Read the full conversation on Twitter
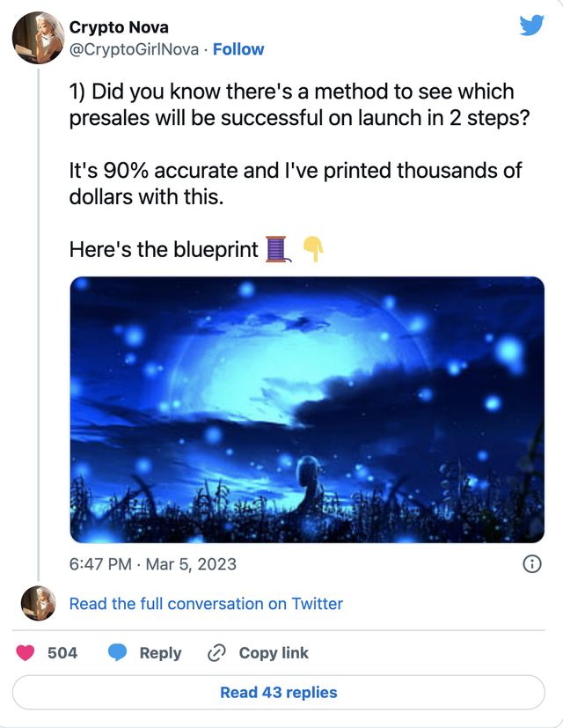The image size is (563, 728). (206, 604)
